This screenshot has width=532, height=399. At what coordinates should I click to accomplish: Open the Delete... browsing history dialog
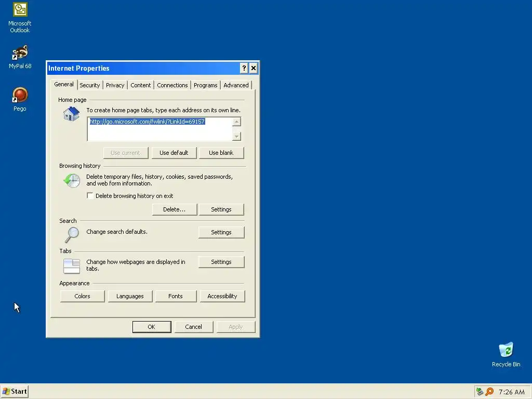174,209
